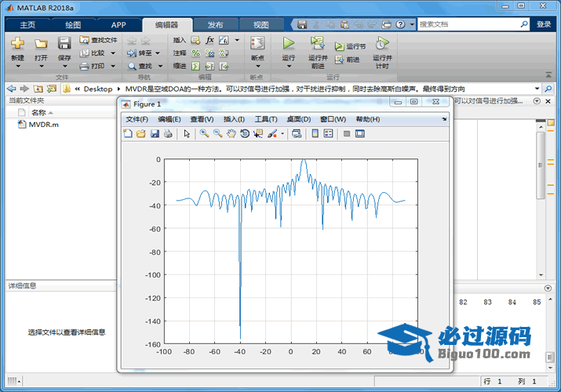Expand the 转至 dropdown arrow
This screenshot has width=561, height=392.
point(158,53)
